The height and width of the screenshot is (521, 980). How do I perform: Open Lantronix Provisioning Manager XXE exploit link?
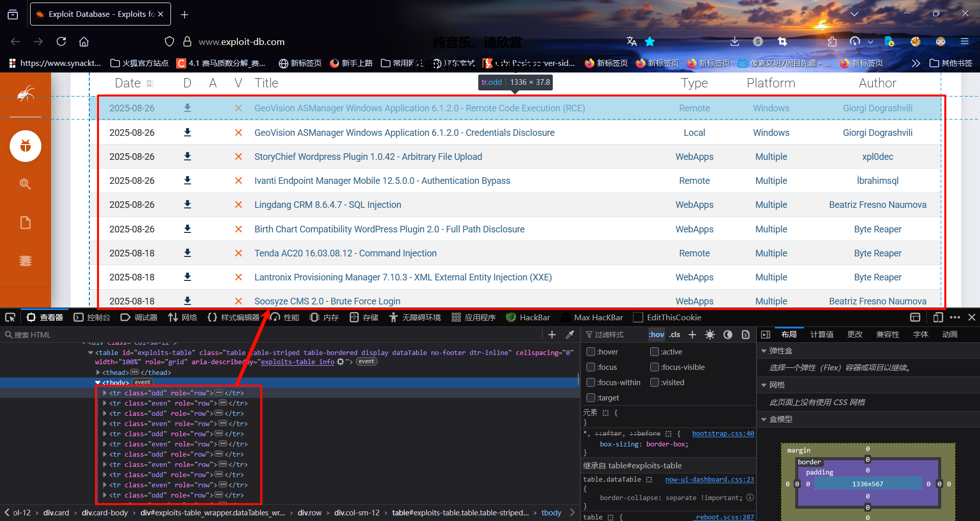pos(403,277)
